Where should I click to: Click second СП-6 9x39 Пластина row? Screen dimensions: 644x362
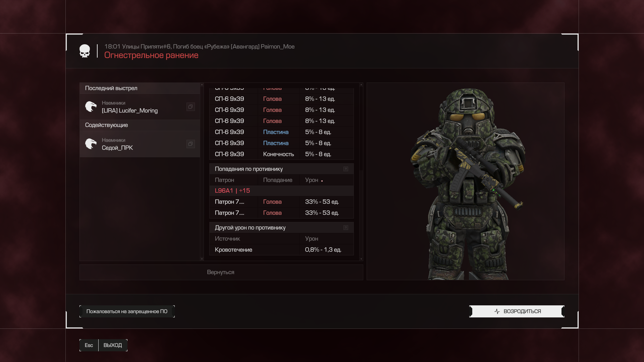[x=281, y=143]
